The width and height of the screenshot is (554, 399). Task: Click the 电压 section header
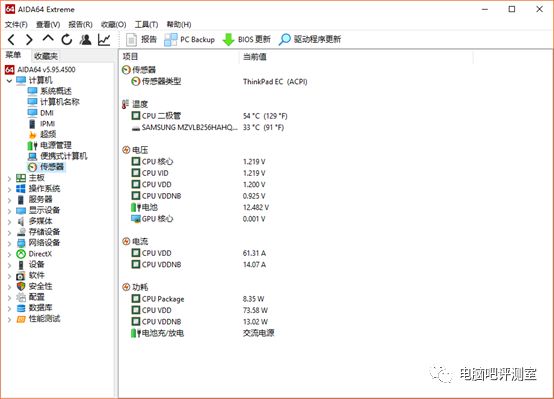click(x=135, y=150)
